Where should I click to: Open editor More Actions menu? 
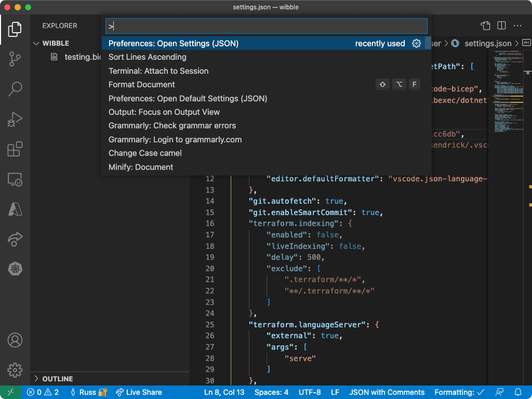click(x=517, y=26)
